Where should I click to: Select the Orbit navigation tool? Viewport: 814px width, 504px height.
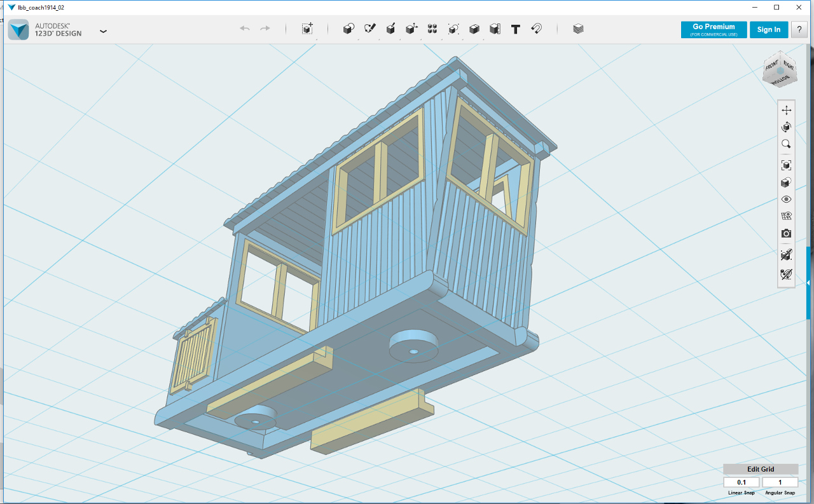pyautogui.click(x=786, y=127)
